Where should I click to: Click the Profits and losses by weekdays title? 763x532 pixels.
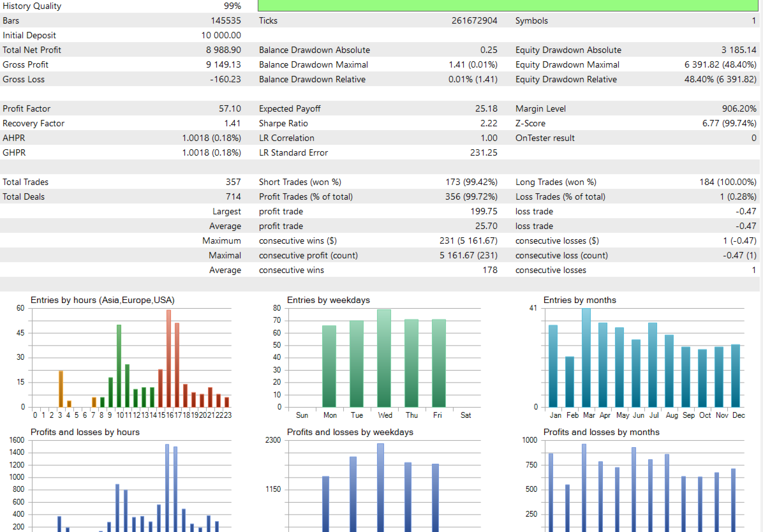[x=350, y=432]
